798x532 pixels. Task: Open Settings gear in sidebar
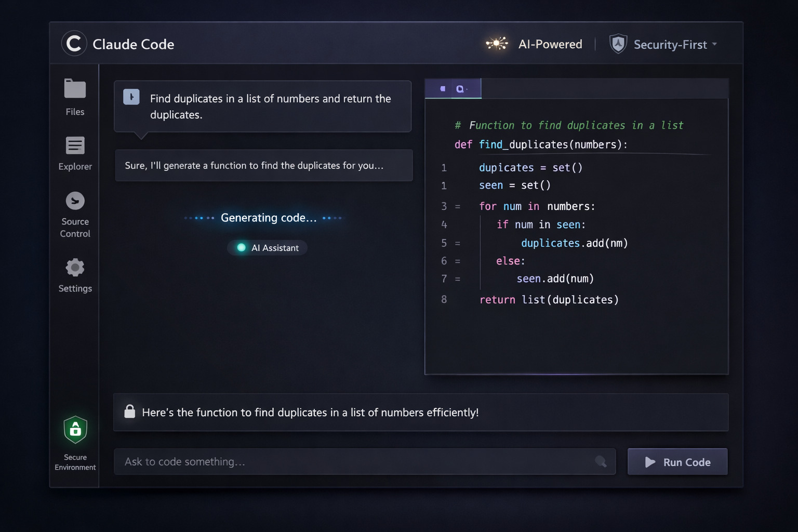coord(75,275)
